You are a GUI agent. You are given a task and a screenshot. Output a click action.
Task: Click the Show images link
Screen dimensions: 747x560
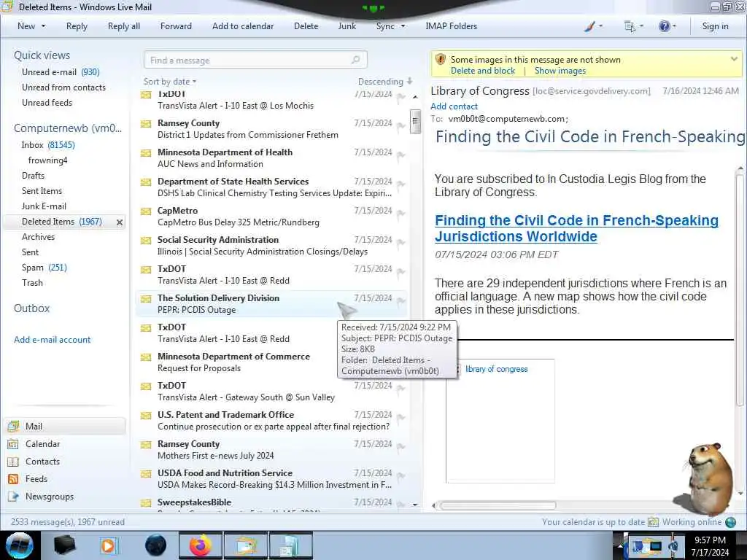pyautogui.click(x=560, y=71)
